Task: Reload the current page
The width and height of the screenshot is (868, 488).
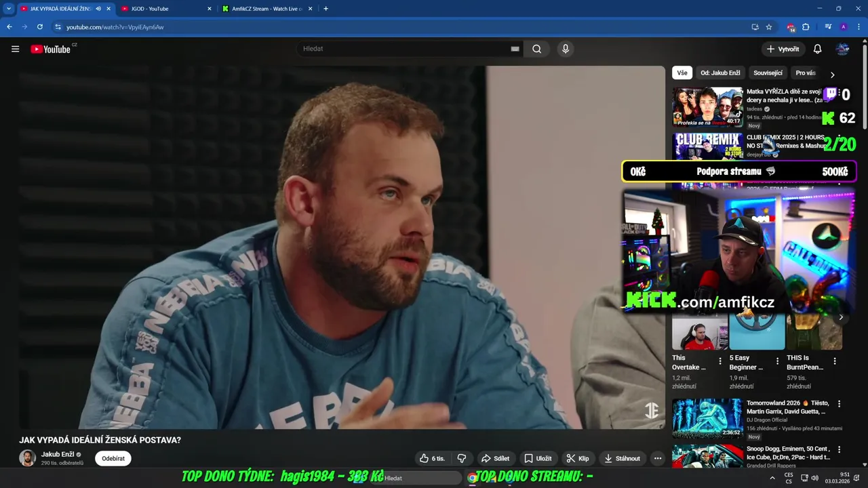Action: pos(40,27)
